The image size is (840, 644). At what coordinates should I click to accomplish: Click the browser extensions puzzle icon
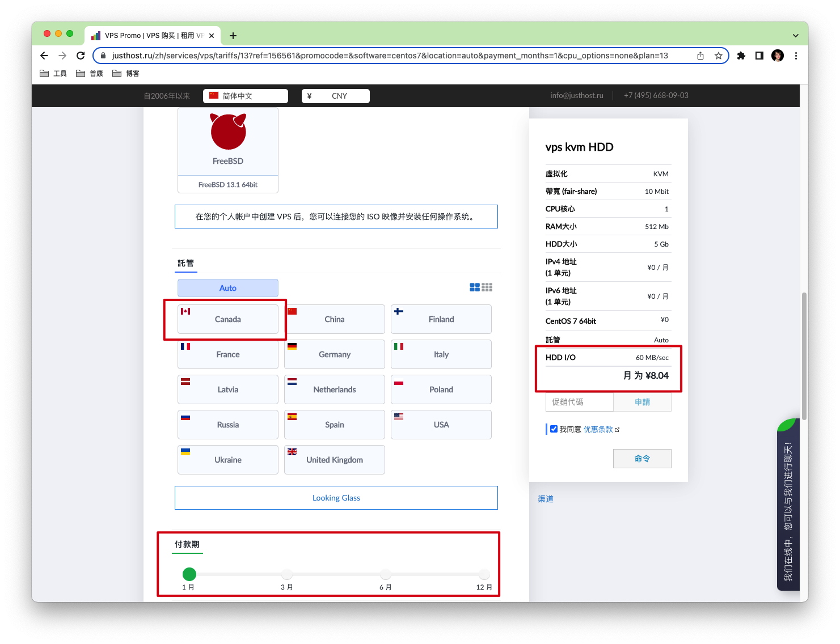pyautogui.click(x=741, y=56)
